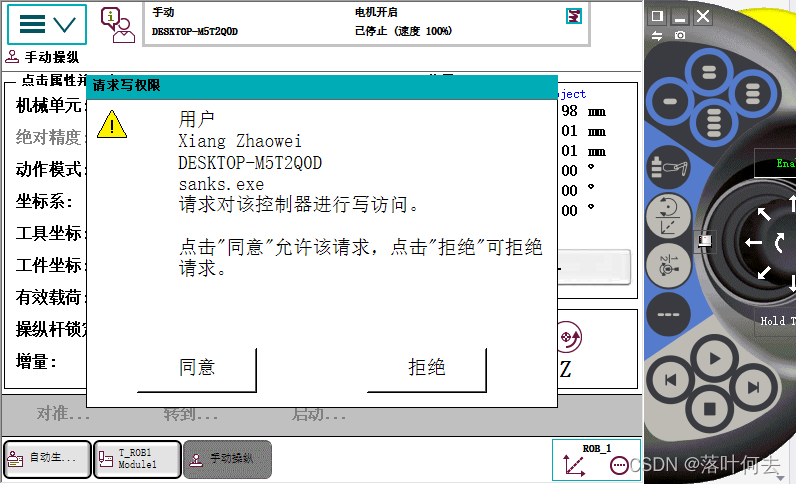Stop program with the square key

709,408
